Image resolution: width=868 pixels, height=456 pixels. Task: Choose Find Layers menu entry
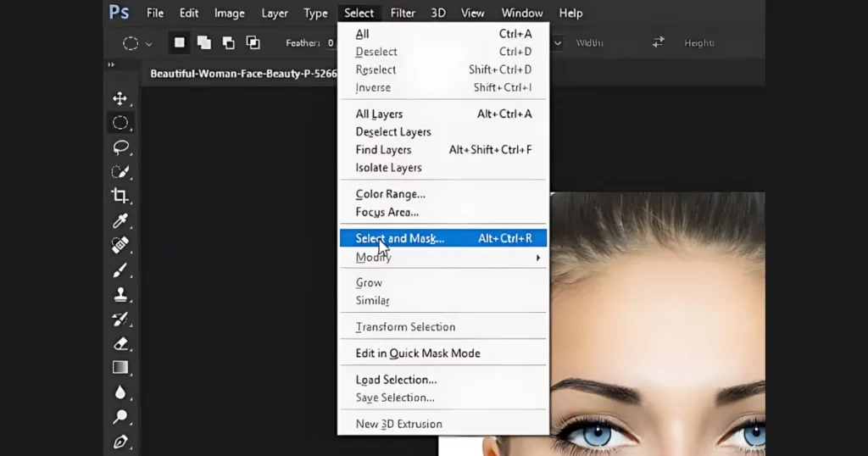click(442, 150)
